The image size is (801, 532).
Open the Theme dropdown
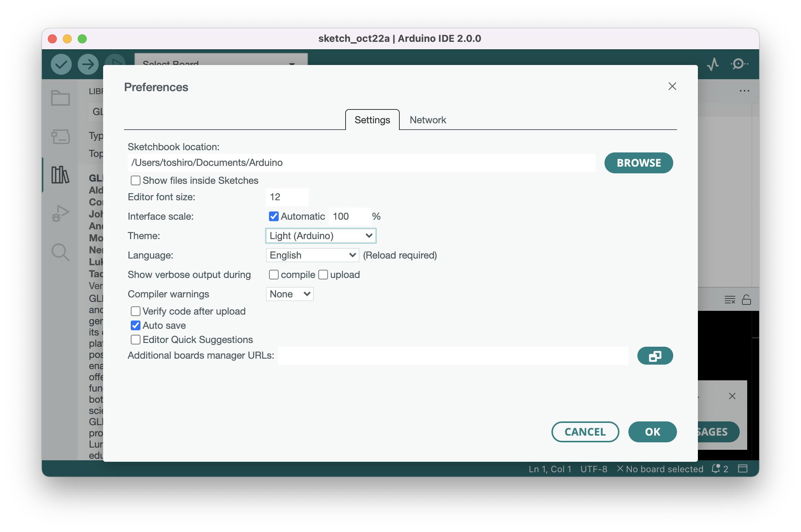coord(321,236)
